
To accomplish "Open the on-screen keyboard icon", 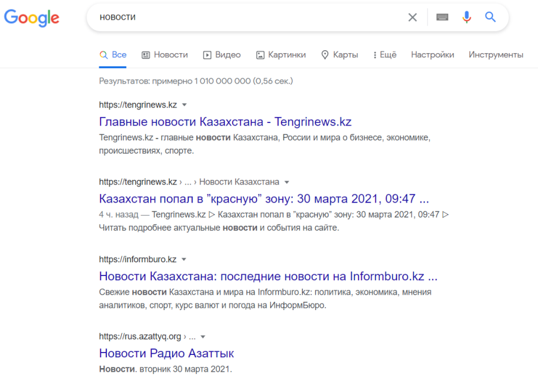I will (x=442, y=17).
